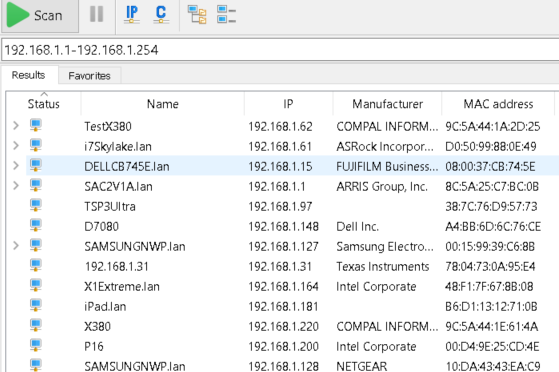
Task: Click IP address 192.168.1.200
Action: click(283, 346)
